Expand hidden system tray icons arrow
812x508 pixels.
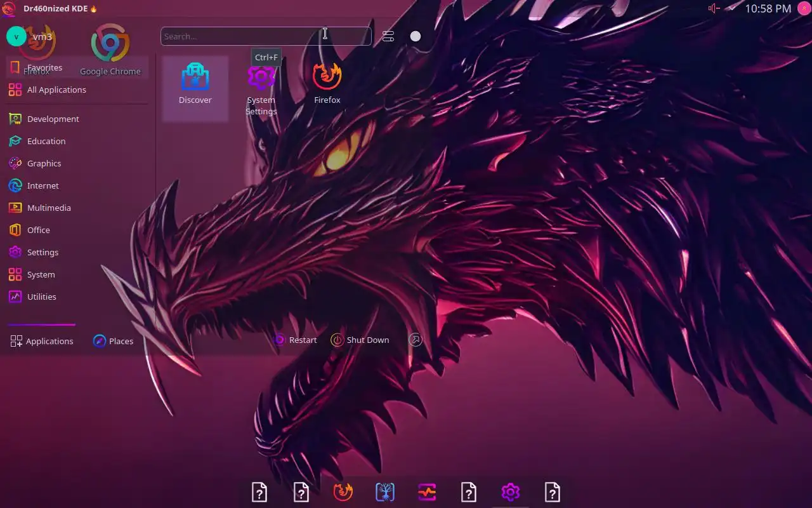(732, 8)
